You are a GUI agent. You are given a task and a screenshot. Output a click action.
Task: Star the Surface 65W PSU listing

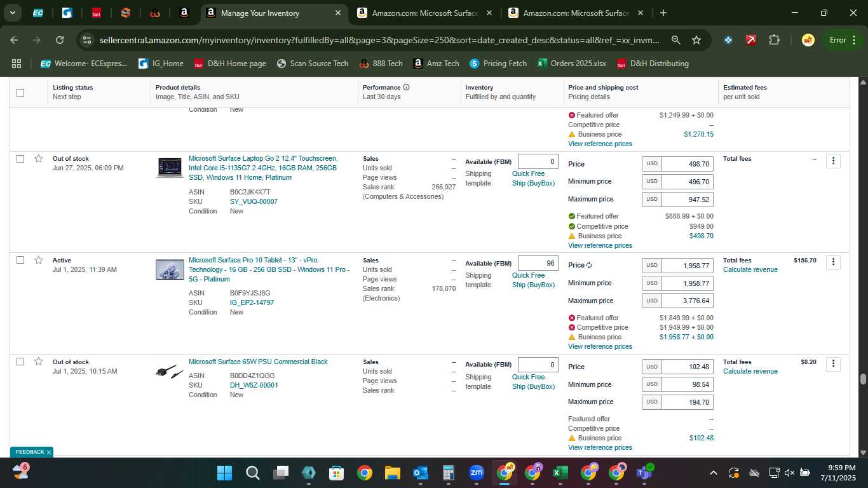tap(39, 362)
